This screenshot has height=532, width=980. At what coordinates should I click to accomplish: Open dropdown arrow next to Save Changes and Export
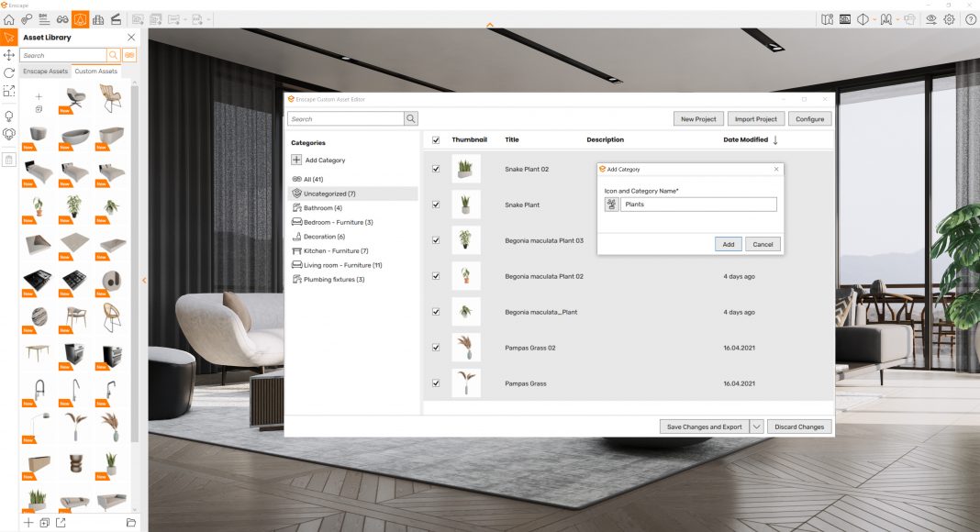tap(757, 427)
